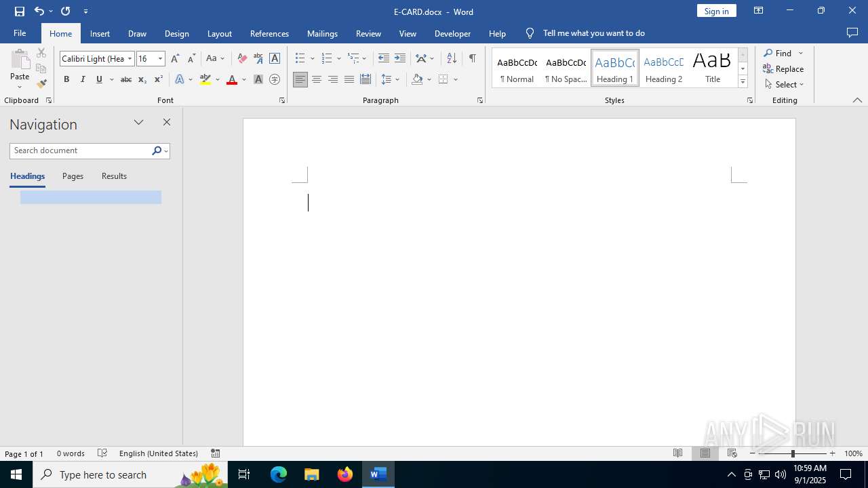This screenshot has height=488, width=868.
Task: Apply strikethrough formatting
Action: 125,79
